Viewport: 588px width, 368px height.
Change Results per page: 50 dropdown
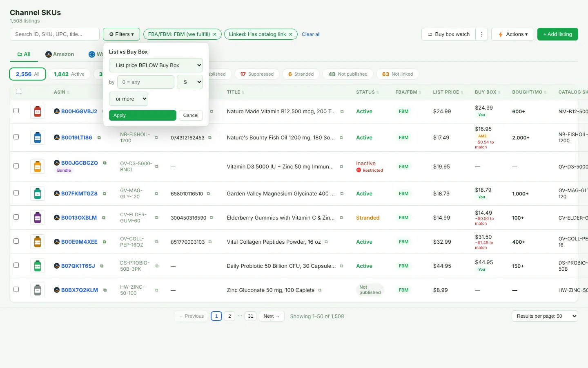545,316
